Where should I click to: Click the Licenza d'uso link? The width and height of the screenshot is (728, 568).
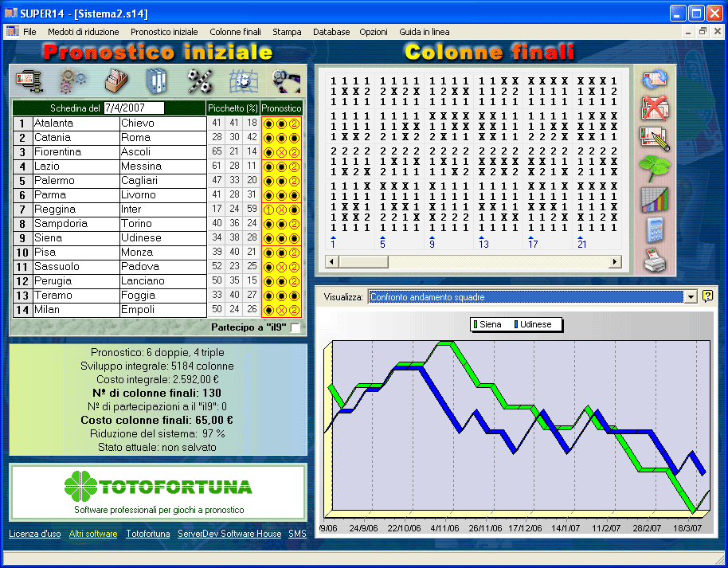coord(34,534)
